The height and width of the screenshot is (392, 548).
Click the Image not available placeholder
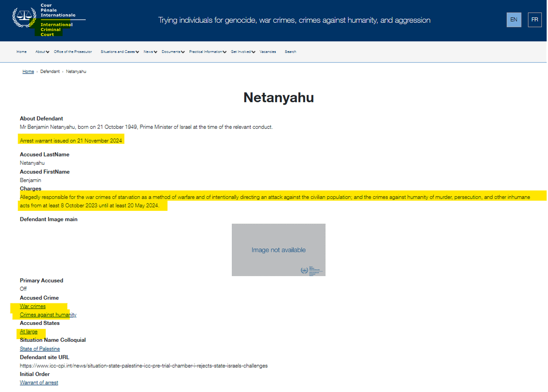(279, 250)
